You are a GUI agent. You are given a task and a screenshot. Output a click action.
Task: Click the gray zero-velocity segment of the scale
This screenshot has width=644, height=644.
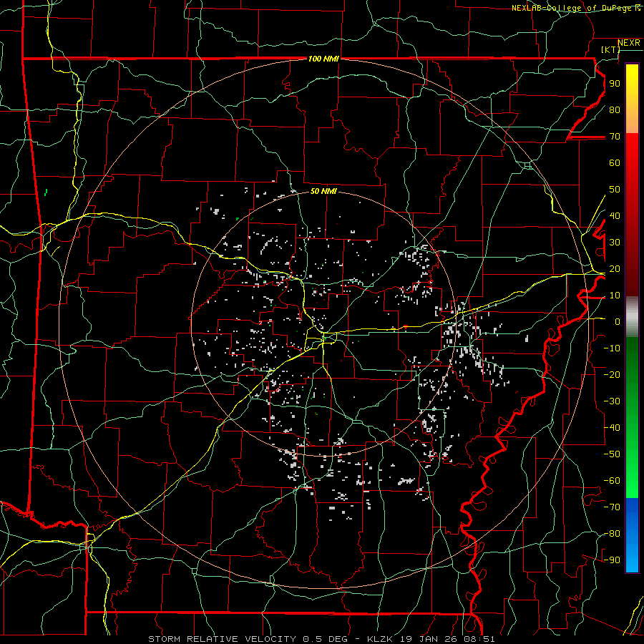click(632, 316)
